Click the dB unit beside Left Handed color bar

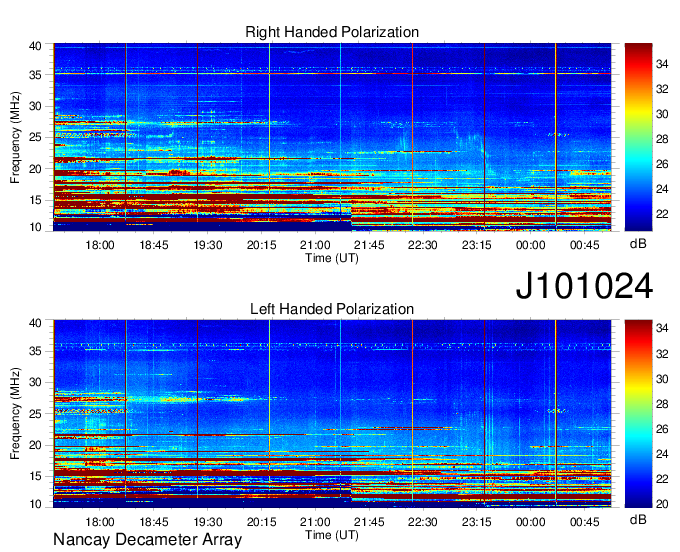pyautogui.click(x=638, y=519)
